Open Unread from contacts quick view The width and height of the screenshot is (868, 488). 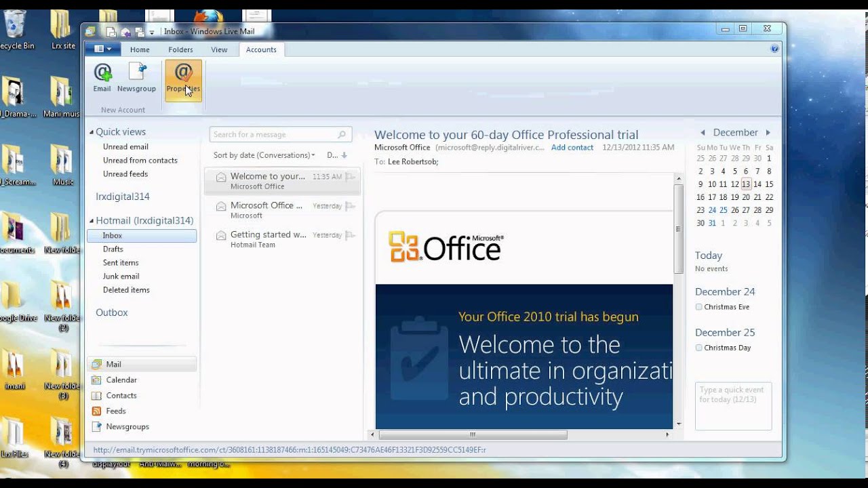(140, 160)
